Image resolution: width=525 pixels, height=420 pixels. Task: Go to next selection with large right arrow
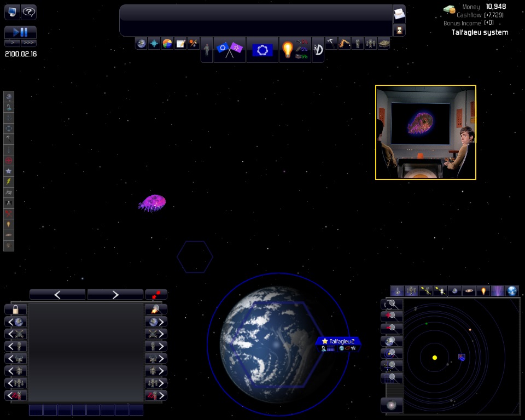(115, 295)
